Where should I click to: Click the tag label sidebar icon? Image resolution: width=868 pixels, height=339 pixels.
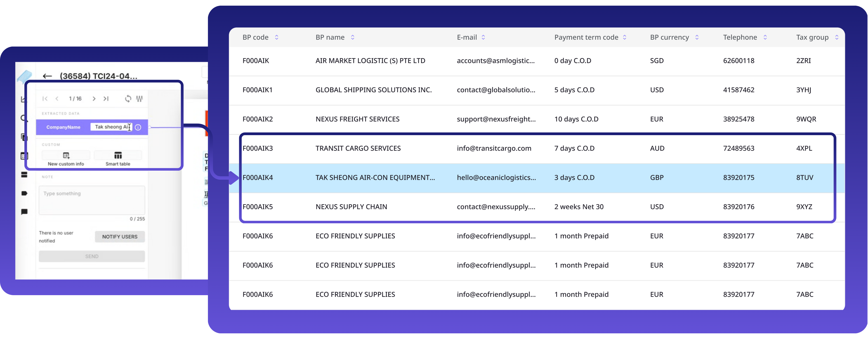[24, 193]
